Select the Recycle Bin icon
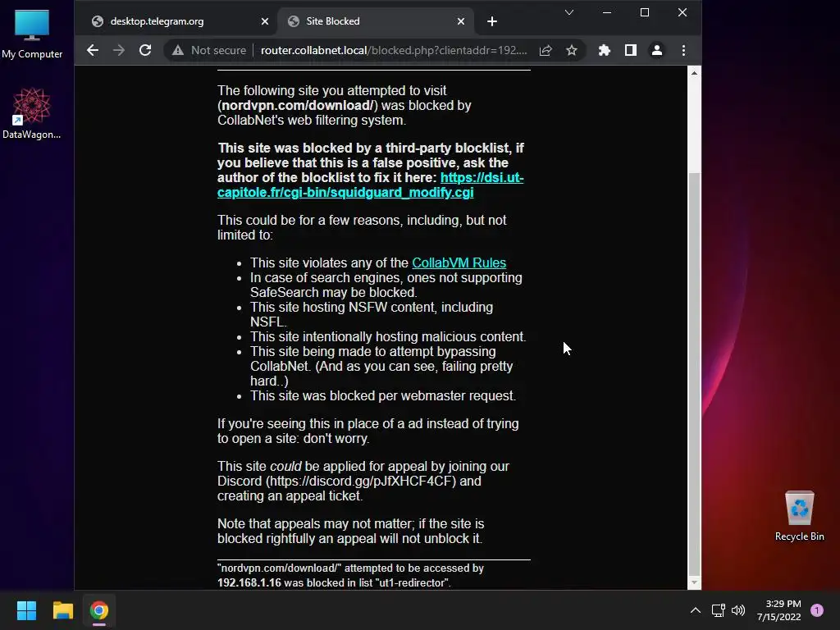840x630 pixels. (x=799, y=517)
